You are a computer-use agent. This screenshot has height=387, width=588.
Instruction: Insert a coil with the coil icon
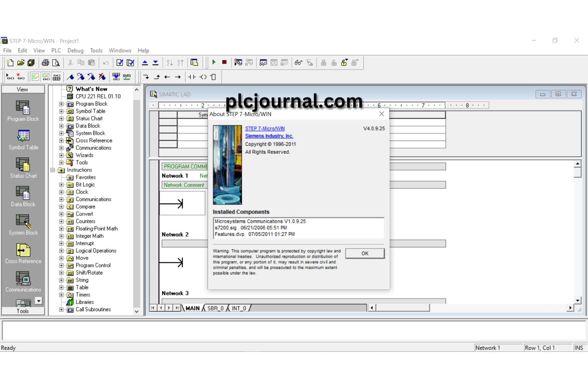click(203, 77)
